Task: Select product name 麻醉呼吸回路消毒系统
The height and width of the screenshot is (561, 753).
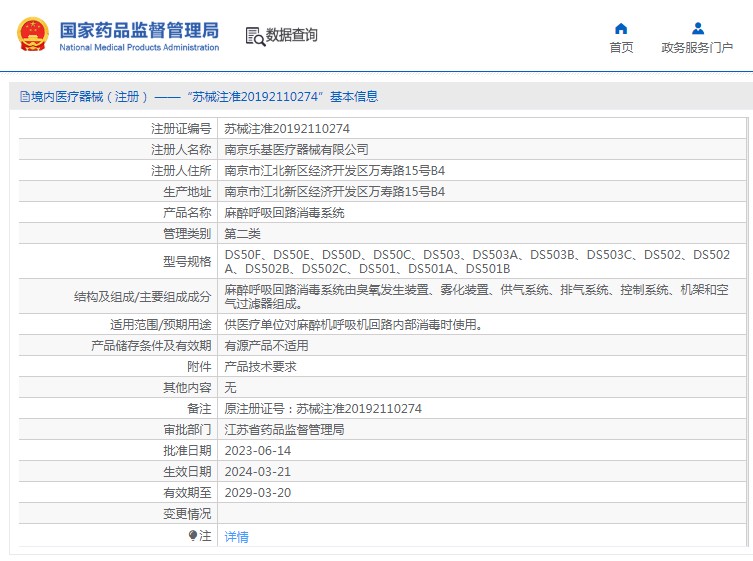Action: tap(284, 213)
